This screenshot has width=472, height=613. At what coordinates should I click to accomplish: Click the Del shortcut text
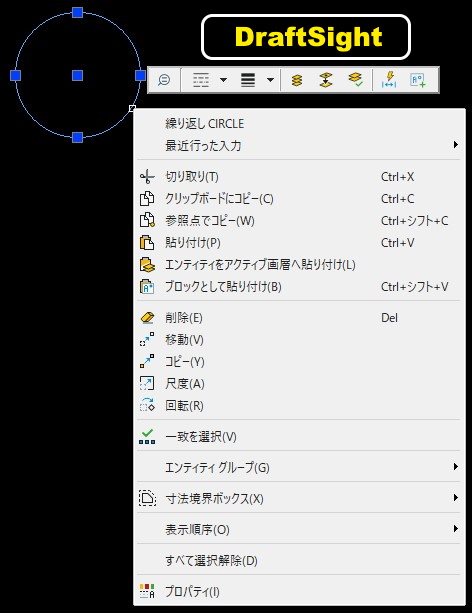[x=389, y=317]
